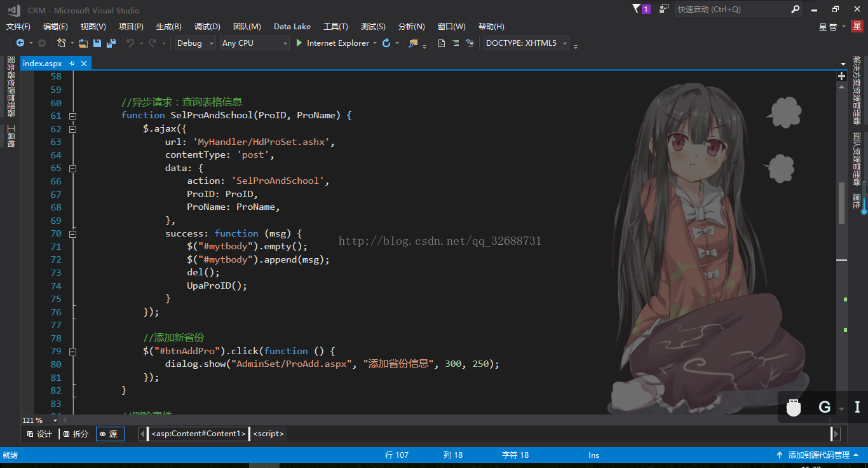Click the navigate backward arrow icon
The height and width of the screenshot is (468, 868).
20,43
